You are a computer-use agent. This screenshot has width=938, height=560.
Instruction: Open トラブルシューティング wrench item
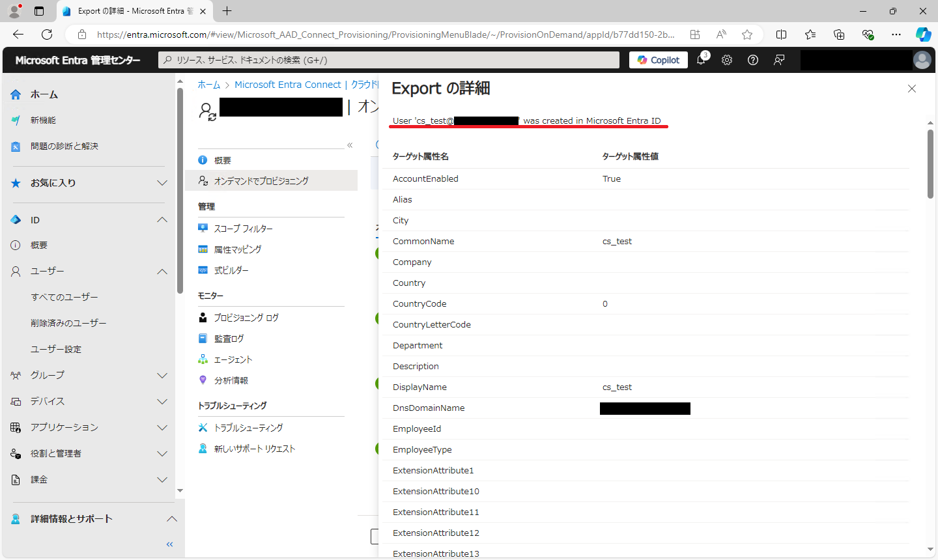click(x=248, y=428)
